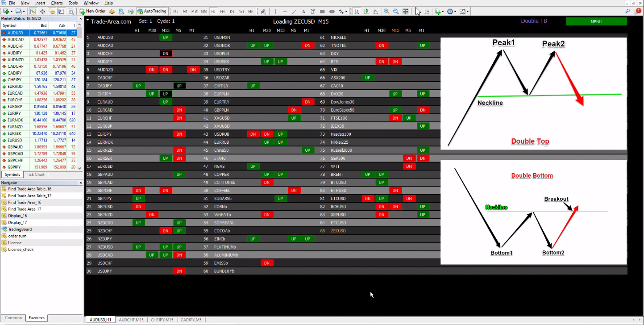The height and width of the screenshot is (325, 644).
Task: Expand the Profiles dropdown arrow
Action: click(x=24, y=12)
